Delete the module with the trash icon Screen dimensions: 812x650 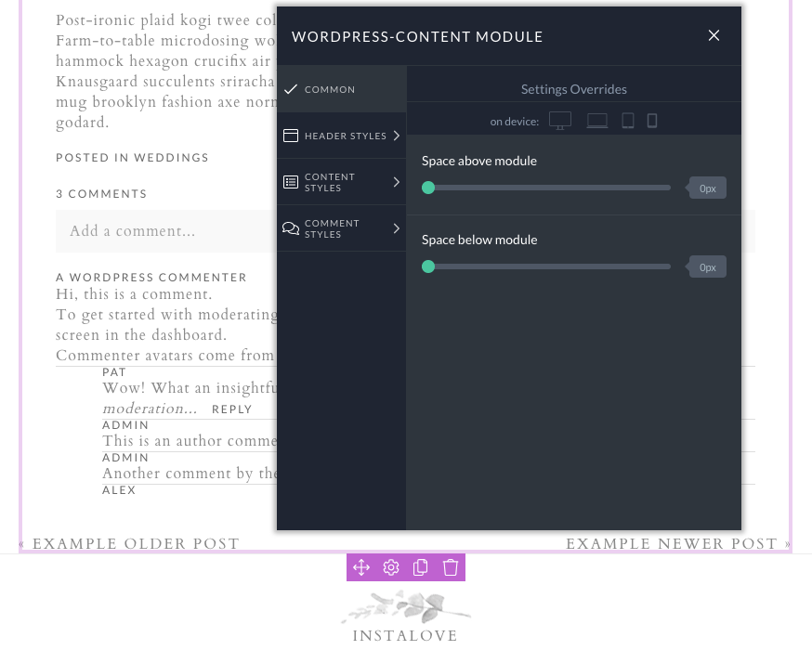click(451, 567)
